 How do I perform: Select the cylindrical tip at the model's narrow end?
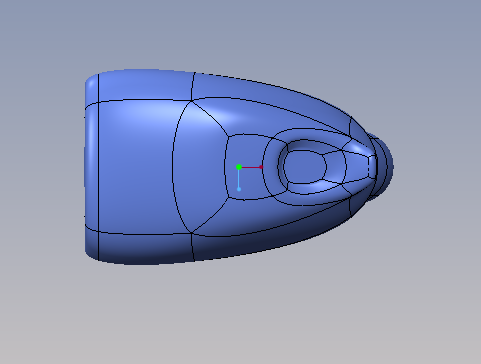pos(383,167)
